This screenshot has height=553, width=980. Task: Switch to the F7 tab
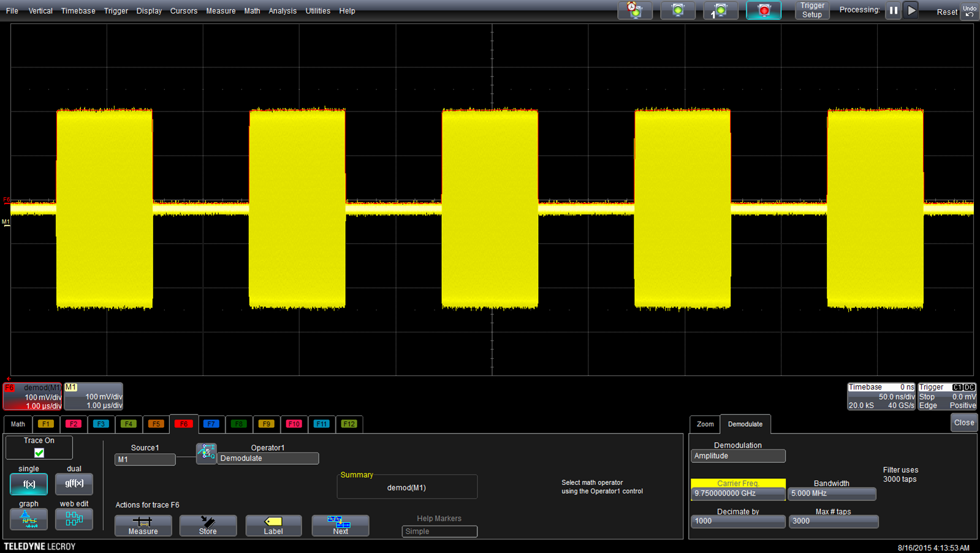pos(211,424)
